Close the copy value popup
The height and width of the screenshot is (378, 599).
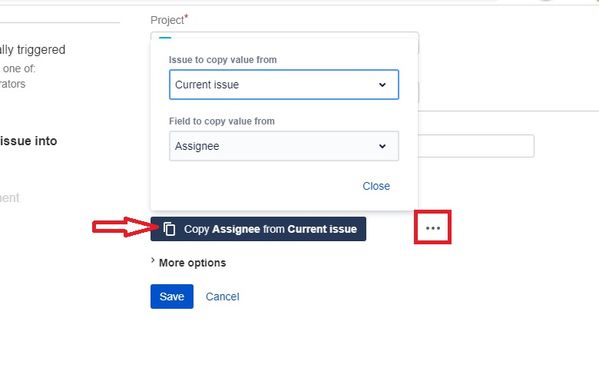point(376,186)
